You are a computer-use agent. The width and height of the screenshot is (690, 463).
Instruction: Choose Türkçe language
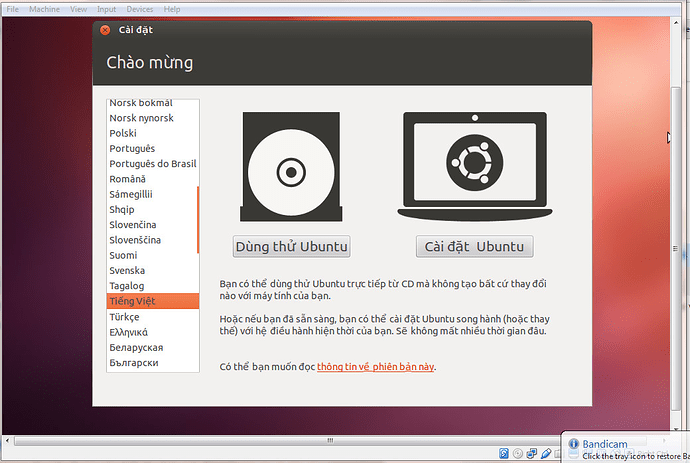click(152, 317)
